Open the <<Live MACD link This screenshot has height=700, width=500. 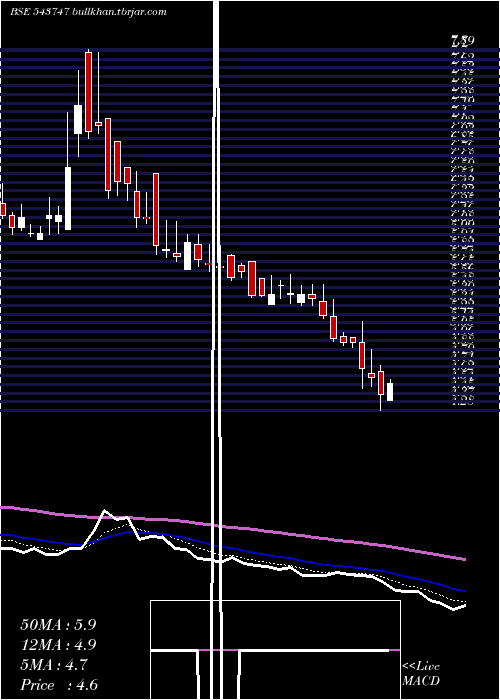point(421,674)
